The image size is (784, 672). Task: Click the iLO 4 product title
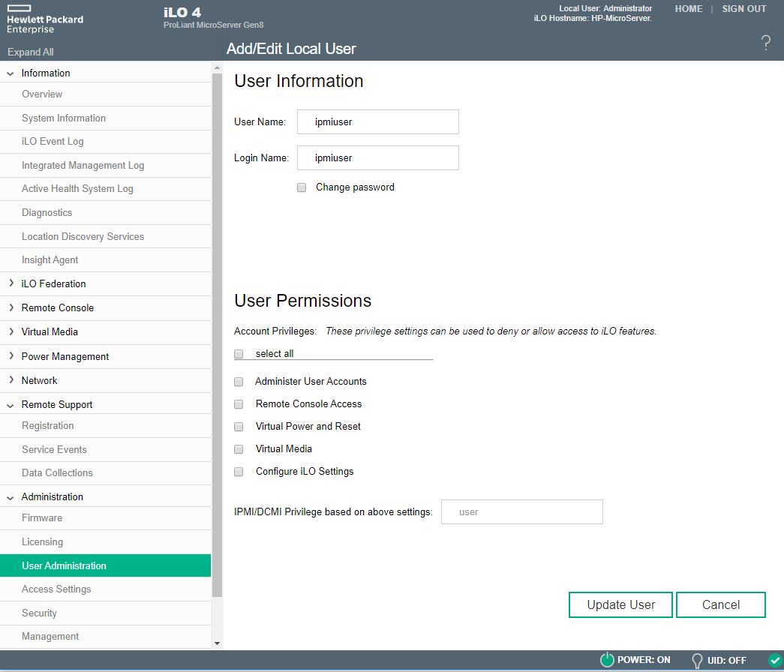(182, 13)
